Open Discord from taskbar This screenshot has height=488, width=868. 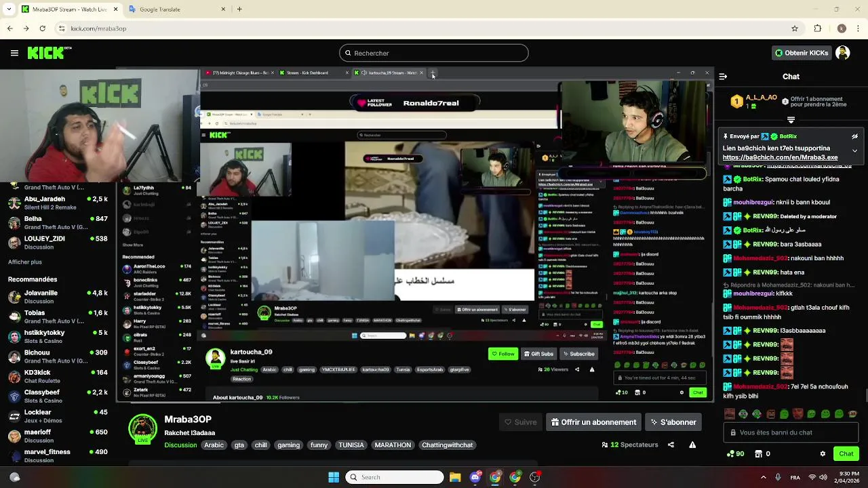click(x=475, y=477)
